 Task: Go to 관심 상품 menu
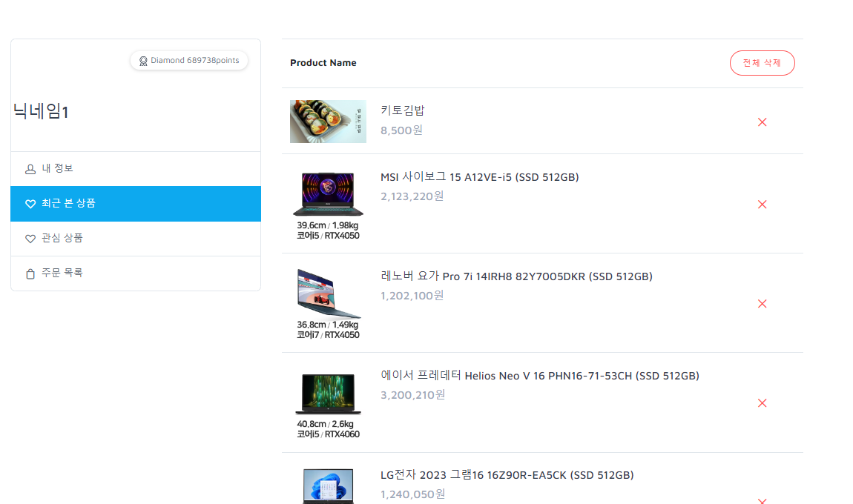[136, 239]
